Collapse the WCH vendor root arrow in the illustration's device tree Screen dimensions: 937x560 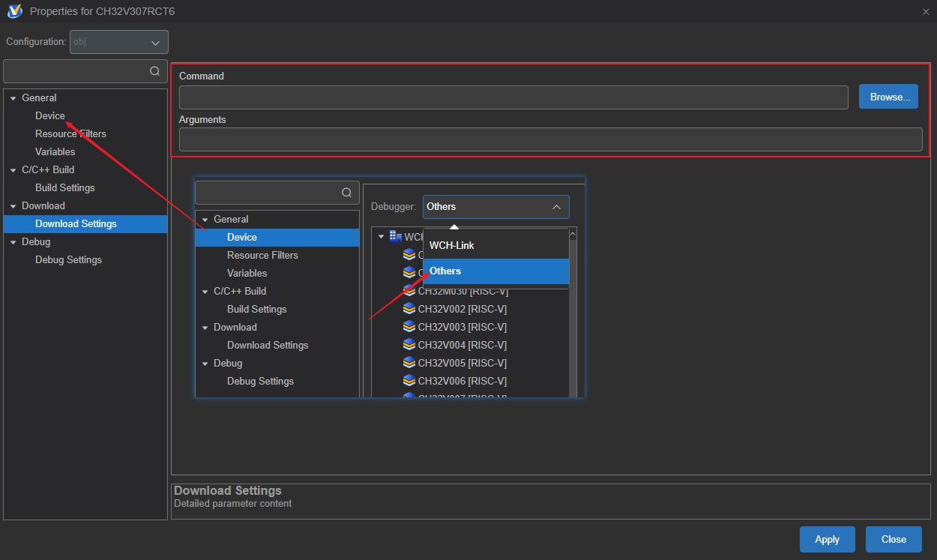[x=381, y=237]
